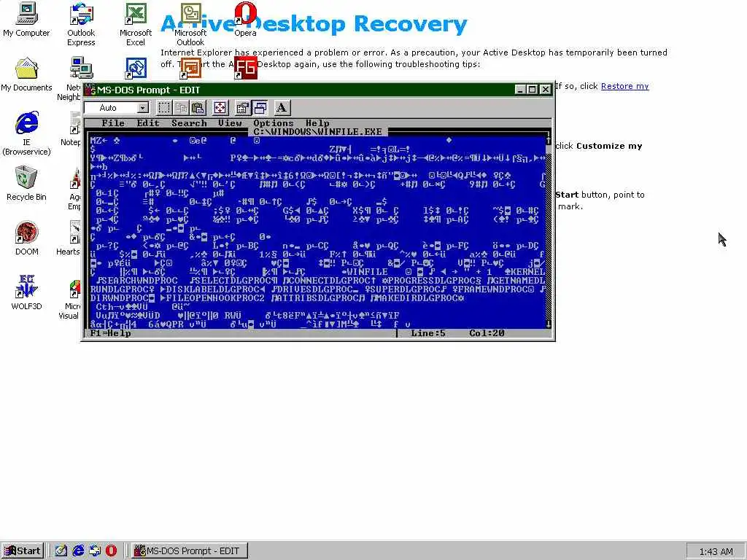Open the Auto font size dropdown
This screenshot has height=560, width=747.
click(142, 108)
